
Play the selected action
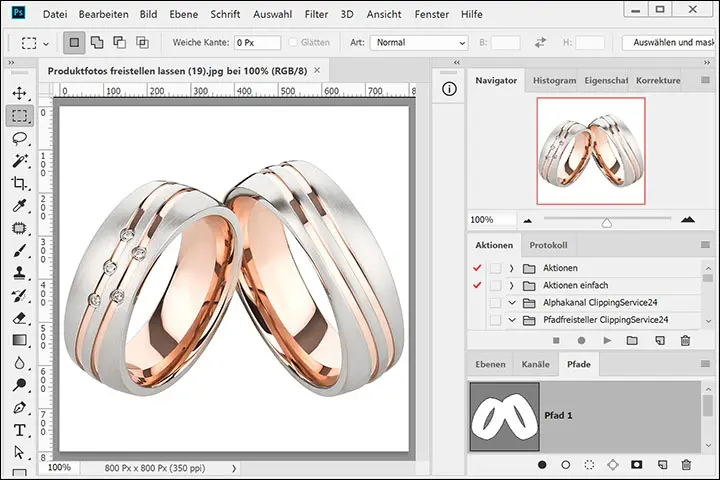pos(607,341)
